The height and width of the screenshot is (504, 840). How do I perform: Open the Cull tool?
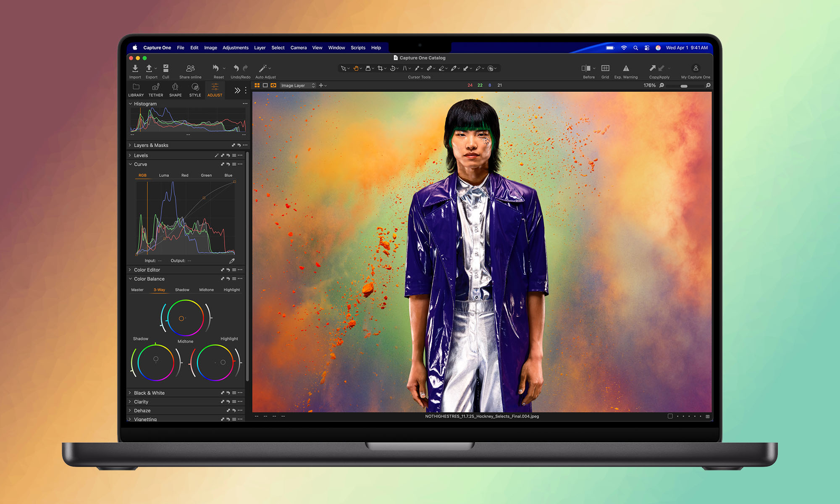(166, 68)
